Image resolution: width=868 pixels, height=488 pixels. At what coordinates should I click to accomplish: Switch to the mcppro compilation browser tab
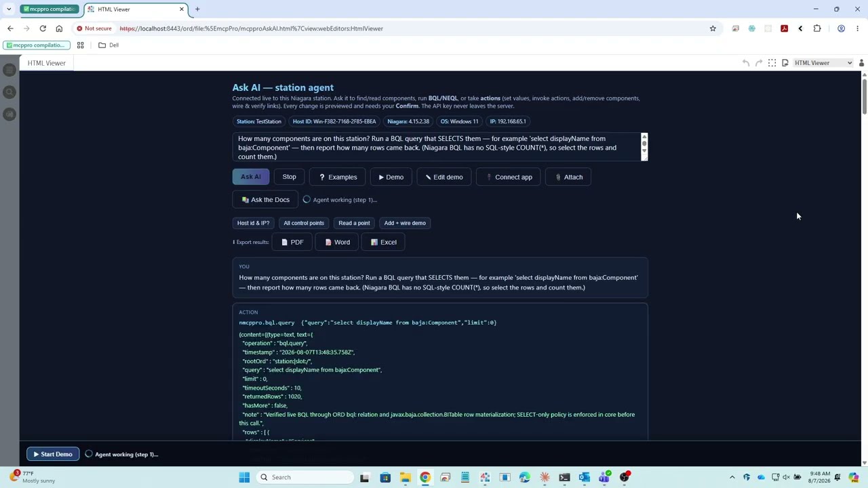tap(49, 9)
